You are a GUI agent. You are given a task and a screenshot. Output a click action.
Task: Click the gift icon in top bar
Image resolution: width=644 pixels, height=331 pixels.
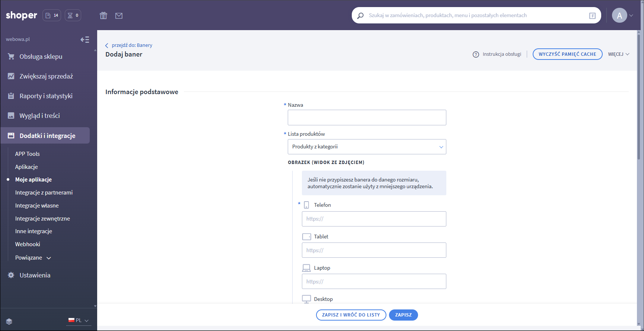click(x=103, y=16)
